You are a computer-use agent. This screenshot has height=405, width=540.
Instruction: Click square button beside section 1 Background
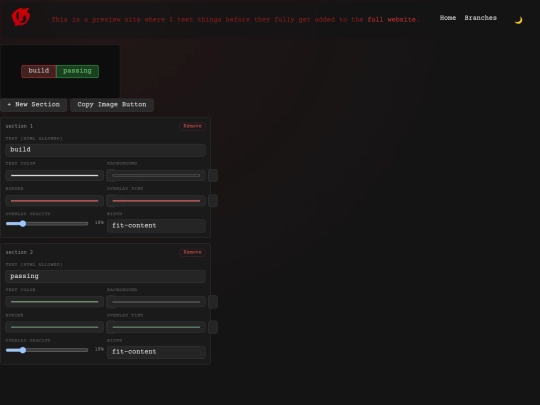[x=213, y=175]
